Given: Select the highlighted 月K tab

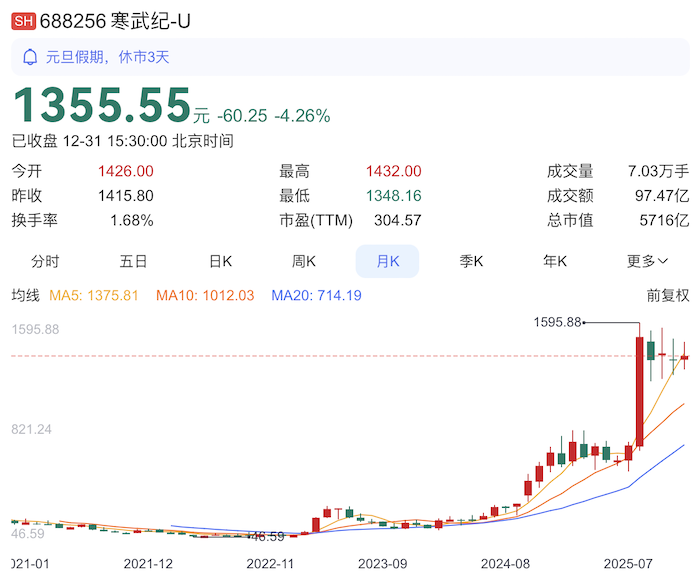Looking at the screenshot, I should click(387, 261).
